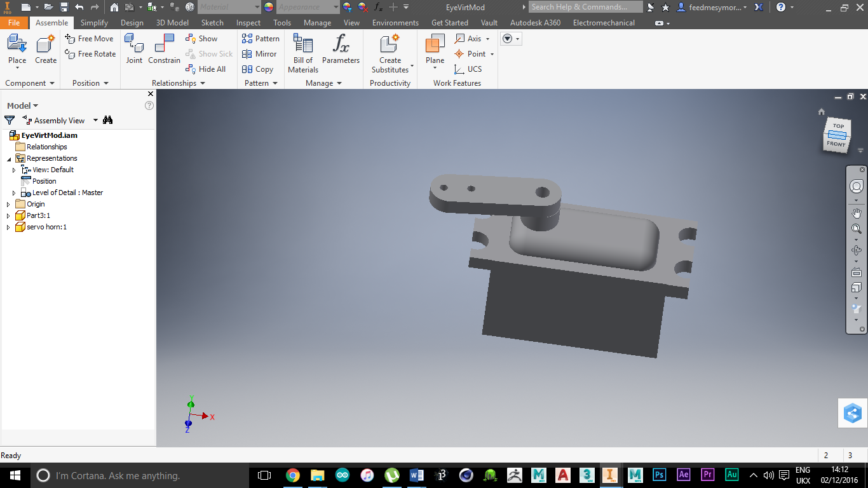Screen dimensions: 868x488
Task: Collapse the Representations node
Action: click(x=8, y=158)
